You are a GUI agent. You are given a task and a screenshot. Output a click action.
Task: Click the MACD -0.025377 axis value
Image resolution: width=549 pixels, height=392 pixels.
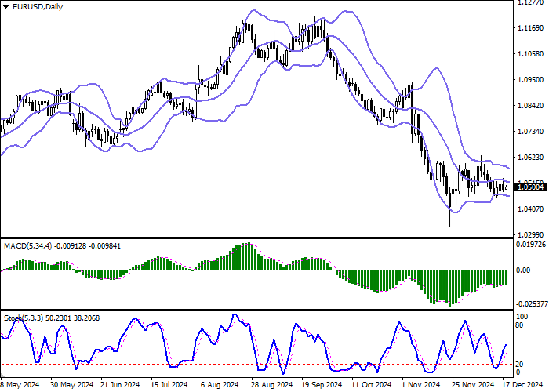click(x=531, y=304)
